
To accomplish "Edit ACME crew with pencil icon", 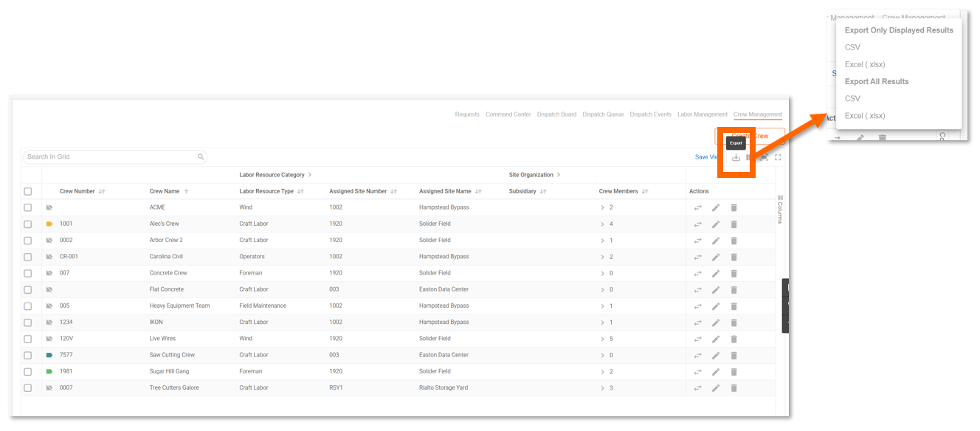I will 716,207.
